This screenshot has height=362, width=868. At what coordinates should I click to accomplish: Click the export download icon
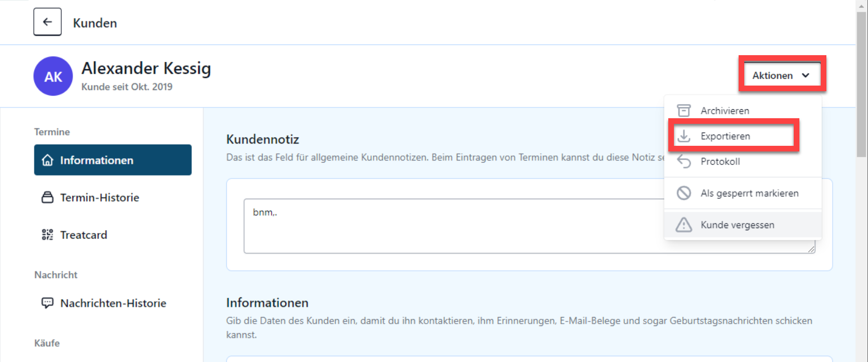click(x=683, y=136)
